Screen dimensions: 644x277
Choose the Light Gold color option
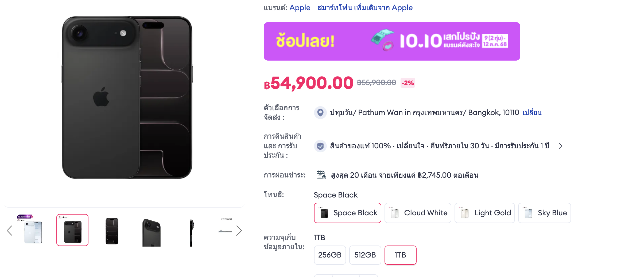click(484, 213)
